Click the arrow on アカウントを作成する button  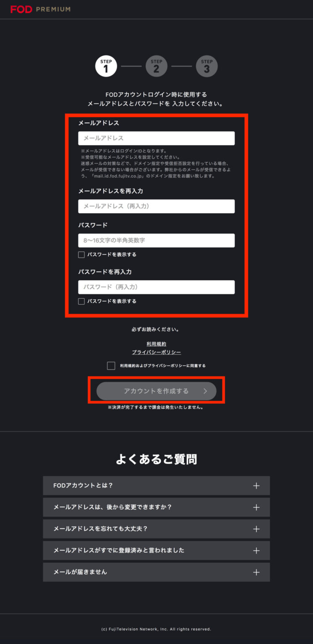[205, 391]
